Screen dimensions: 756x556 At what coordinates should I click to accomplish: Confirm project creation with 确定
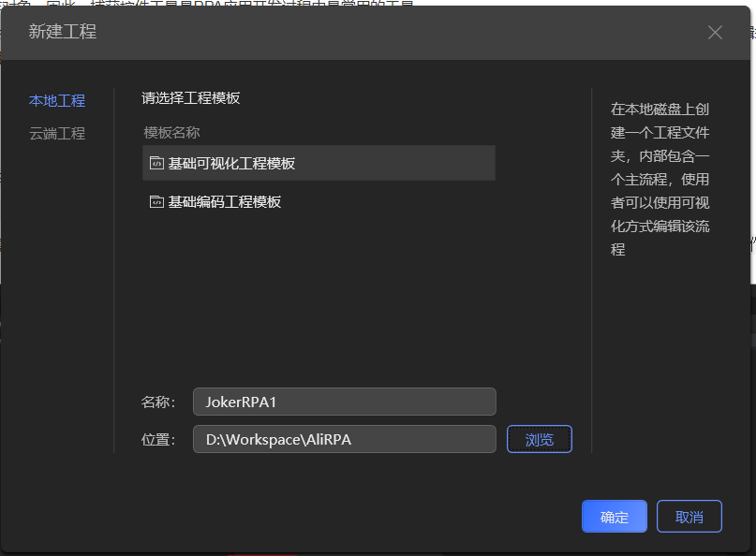614,516
